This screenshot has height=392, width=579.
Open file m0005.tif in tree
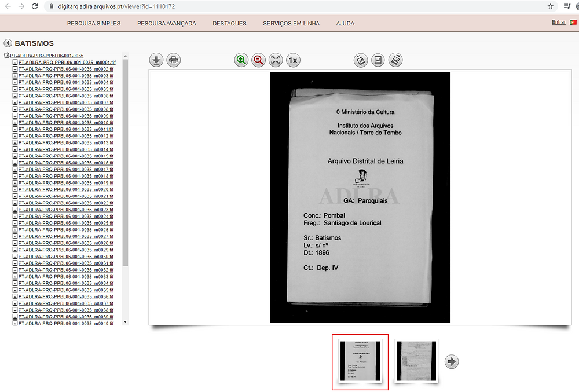(x=66, y=89)
